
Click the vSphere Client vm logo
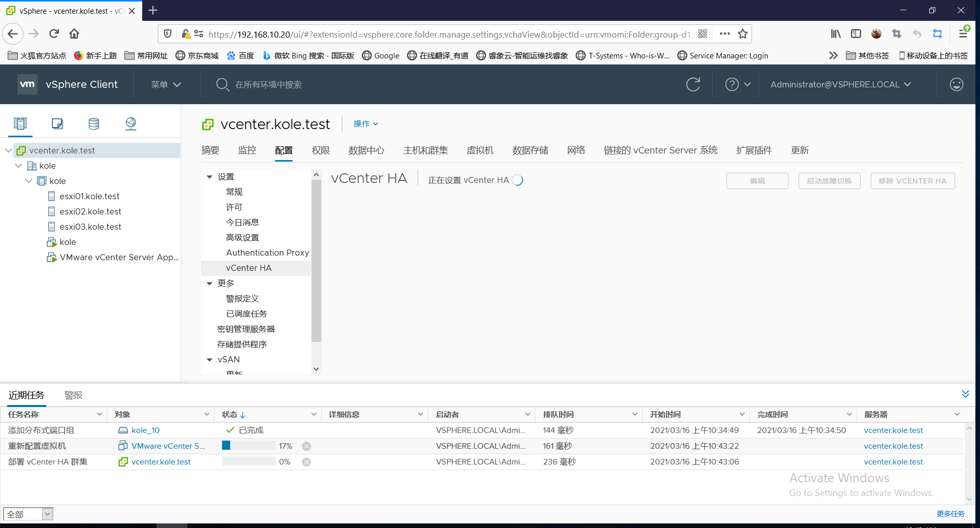point(27,84)
